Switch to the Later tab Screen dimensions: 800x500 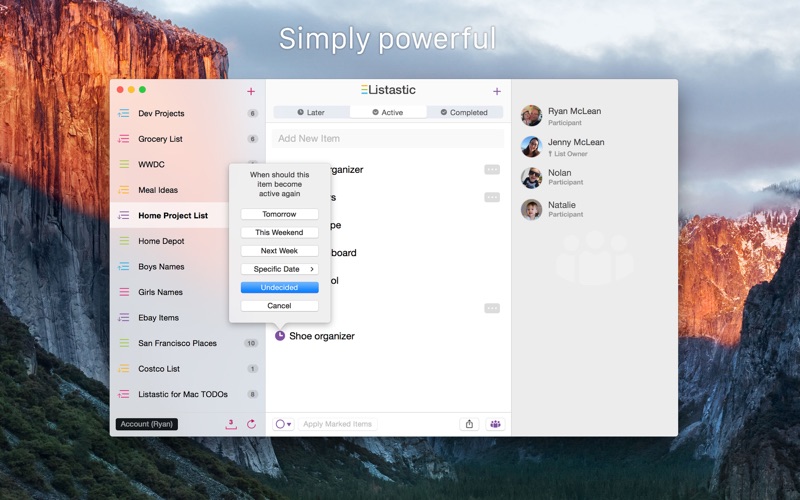coord(311,112)
